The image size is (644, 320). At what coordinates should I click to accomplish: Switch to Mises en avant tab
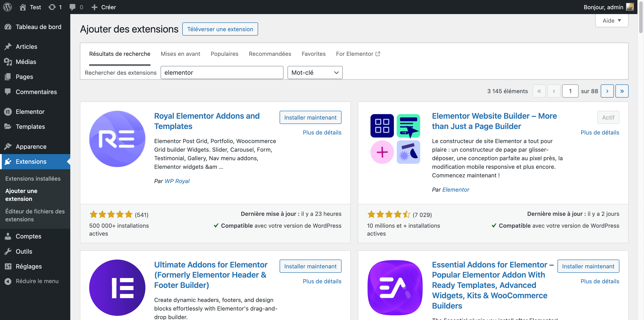tap(180, 54)
